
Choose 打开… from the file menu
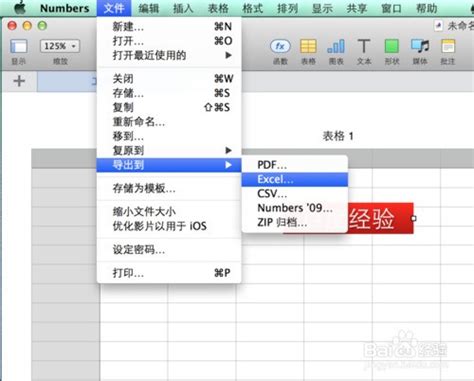169,41
